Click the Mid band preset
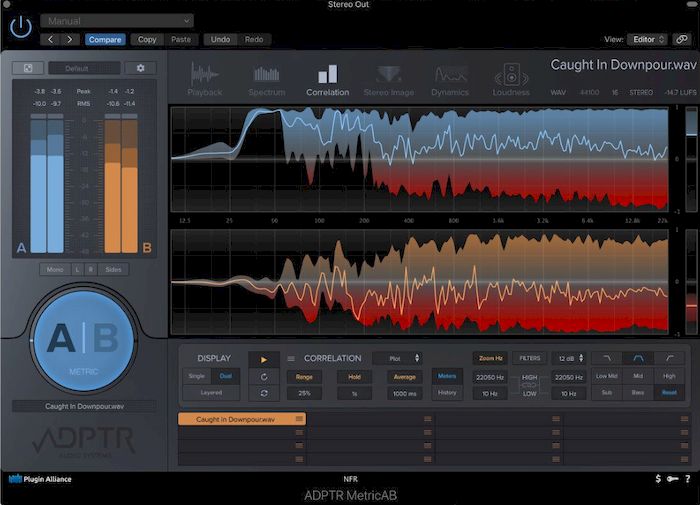Screen dimensions: 700x505 click(638, 376)
